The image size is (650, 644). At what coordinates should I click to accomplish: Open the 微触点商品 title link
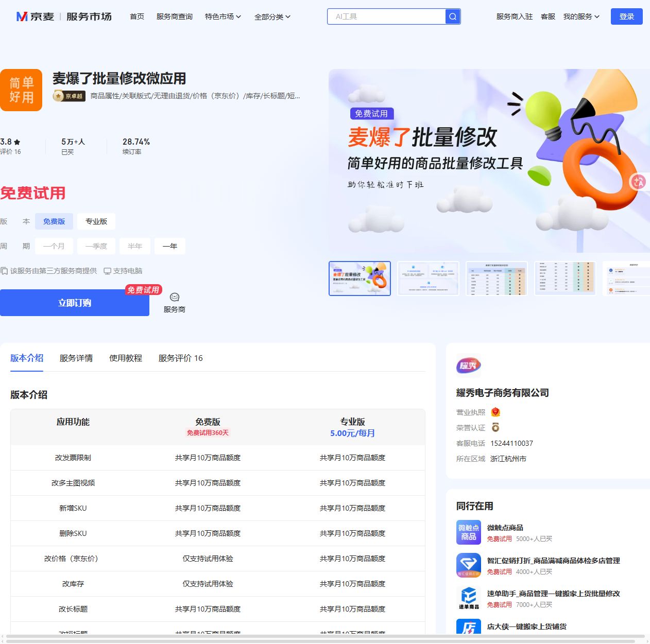(505, 528)
